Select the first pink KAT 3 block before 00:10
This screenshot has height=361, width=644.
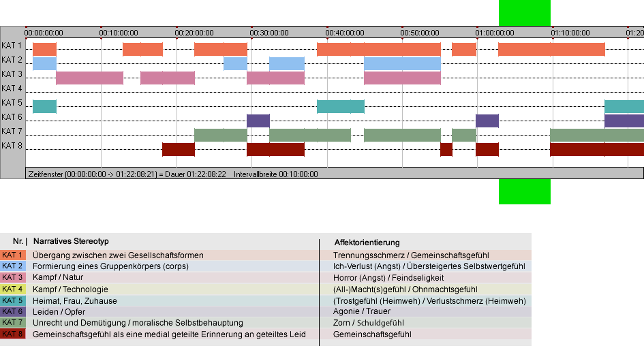tap(89, 78)
